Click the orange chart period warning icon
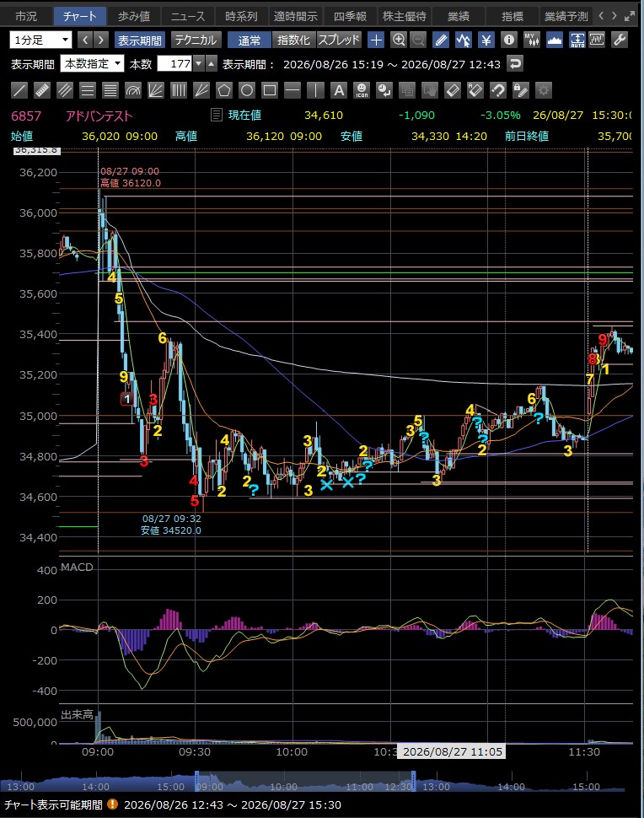Screen dimensions: 644x818 point(112,804)
